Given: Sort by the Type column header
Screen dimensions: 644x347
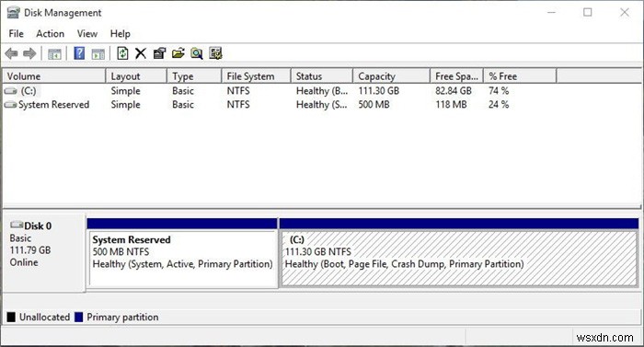Looking at the screenshot, I should [194, 76].
